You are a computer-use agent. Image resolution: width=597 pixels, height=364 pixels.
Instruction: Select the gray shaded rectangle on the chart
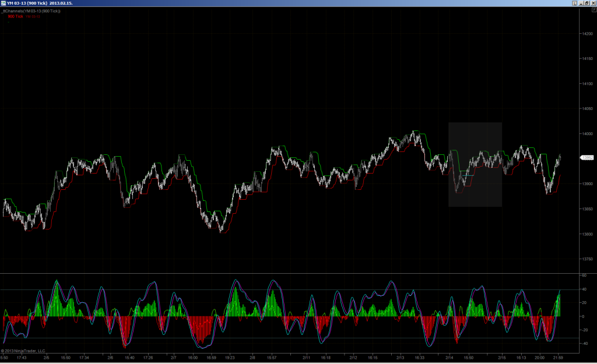475,164
